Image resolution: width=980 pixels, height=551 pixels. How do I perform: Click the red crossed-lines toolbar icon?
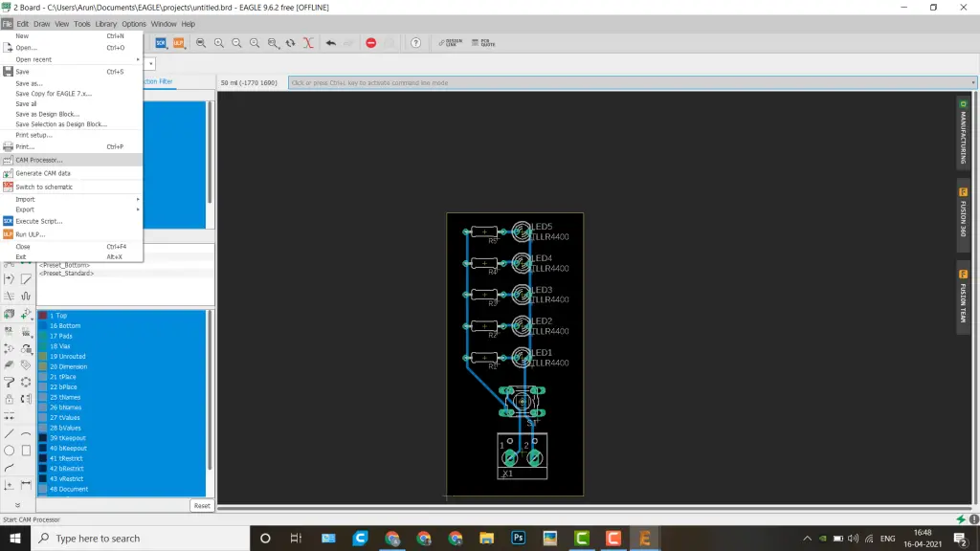308,43
